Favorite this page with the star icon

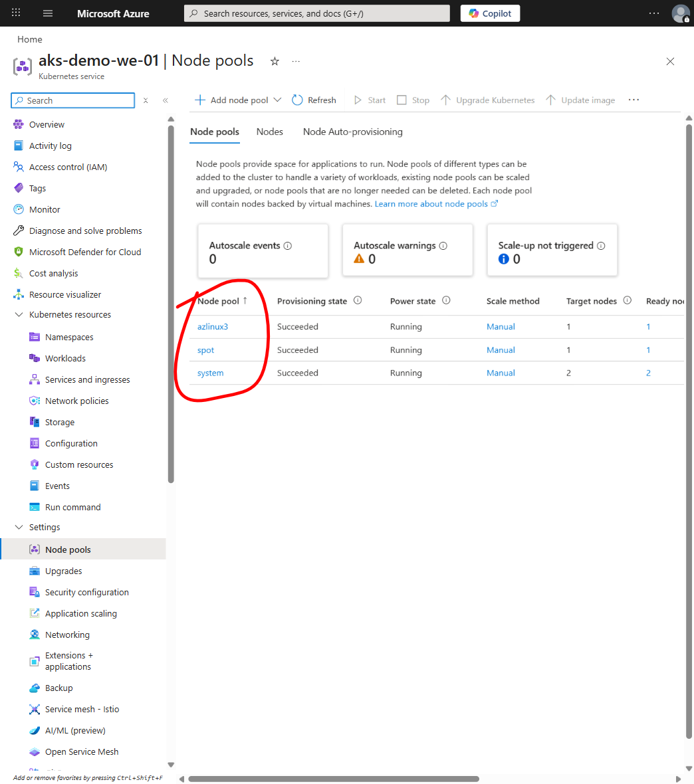pyautogui.click(x=275, y=62)
